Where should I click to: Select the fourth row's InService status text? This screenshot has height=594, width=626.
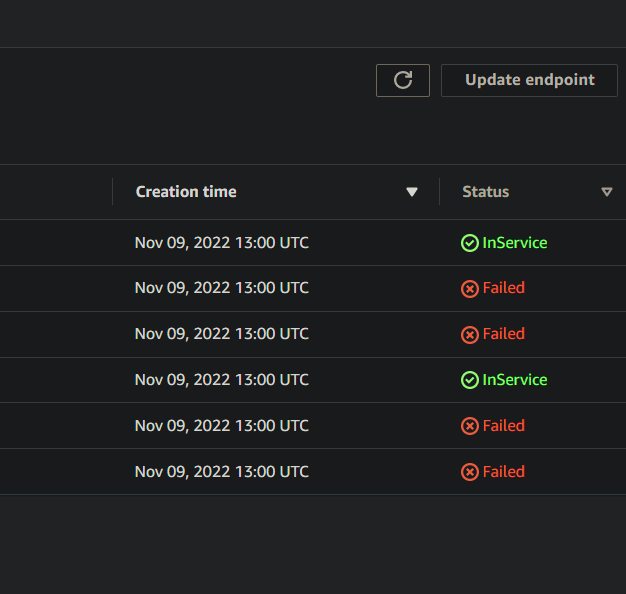[515, 380]
